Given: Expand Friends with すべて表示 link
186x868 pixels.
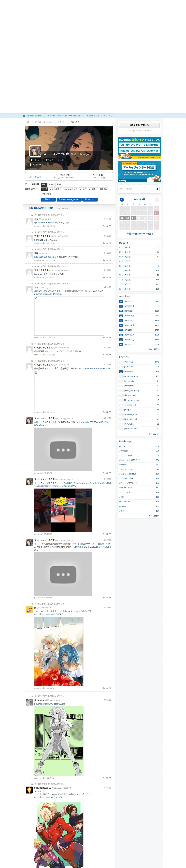Looking at the screenshot, I should [154, 434].
